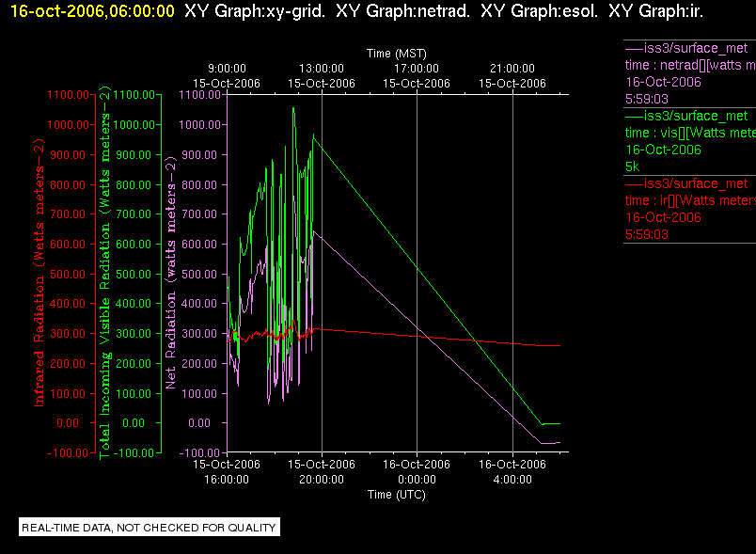Click the 17:00:00 MST tick label

click(x=417, y=69)
